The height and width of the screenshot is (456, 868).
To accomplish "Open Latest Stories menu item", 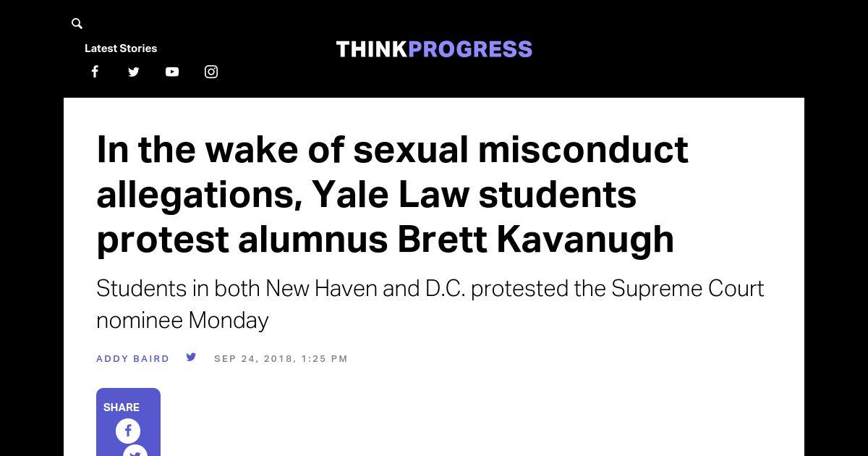I will coord(121,48).
